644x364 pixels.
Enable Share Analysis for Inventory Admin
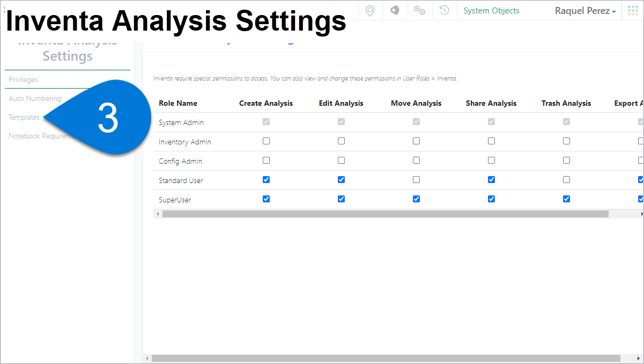(491, 141)
